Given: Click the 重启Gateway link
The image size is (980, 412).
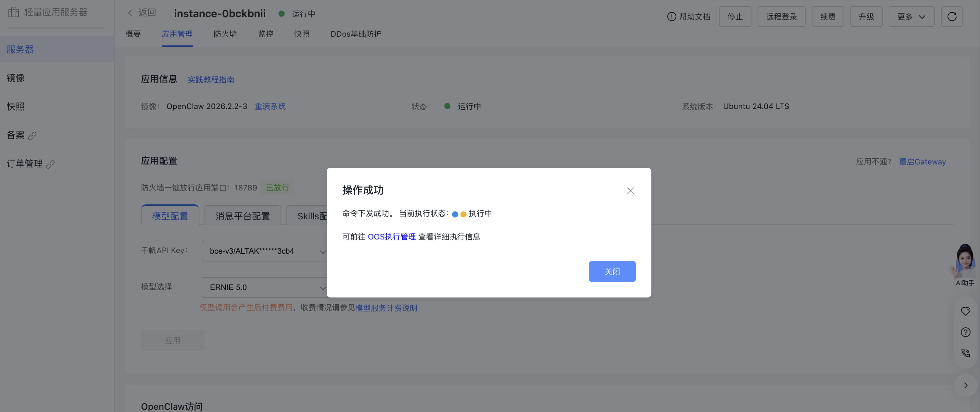Looking at the screenshot, I should [x=922, y=162].
